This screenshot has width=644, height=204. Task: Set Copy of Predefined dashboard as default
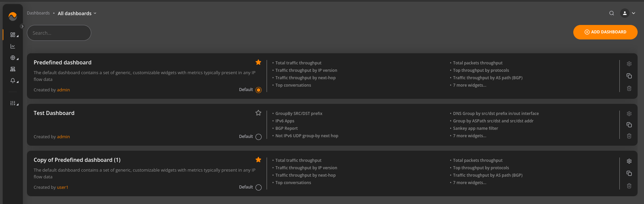(x=259, y=187)
